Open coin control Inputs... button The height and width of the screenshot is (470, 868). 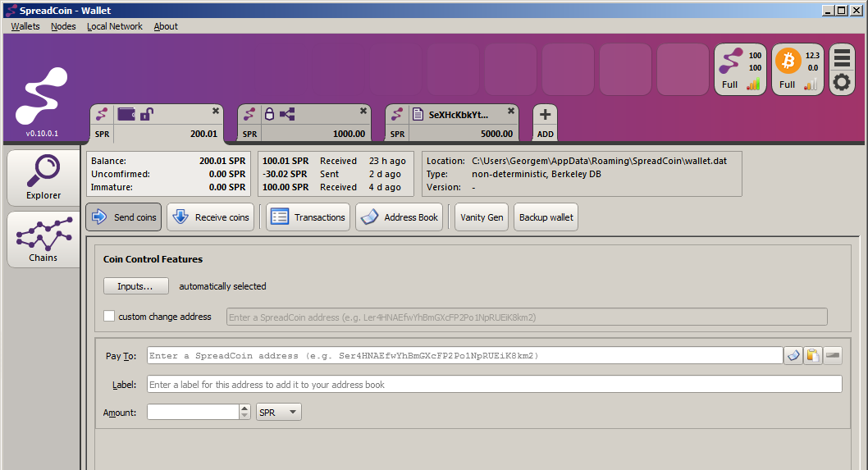[x=135, y=286]
